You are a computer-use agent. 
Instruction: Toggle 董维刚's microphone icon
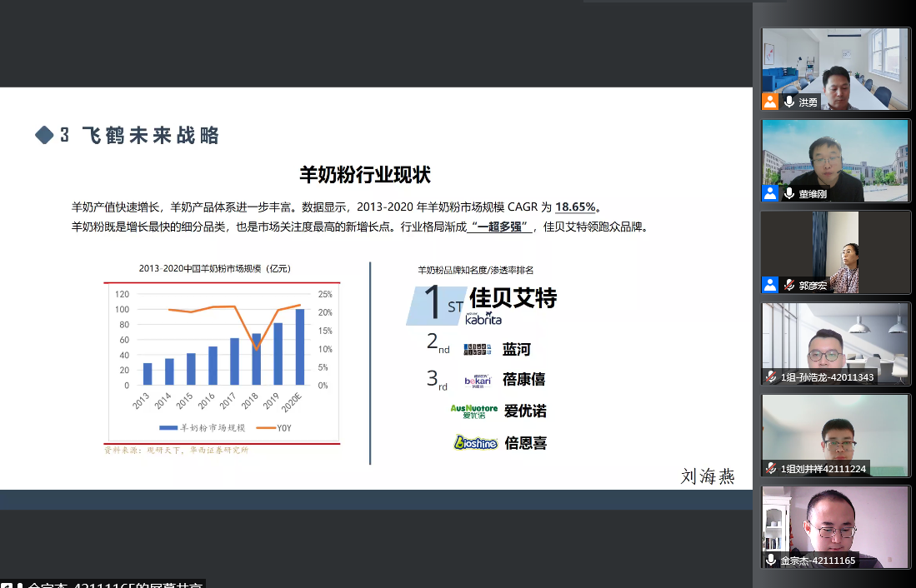pyautogui.click(x=789, y=193)
